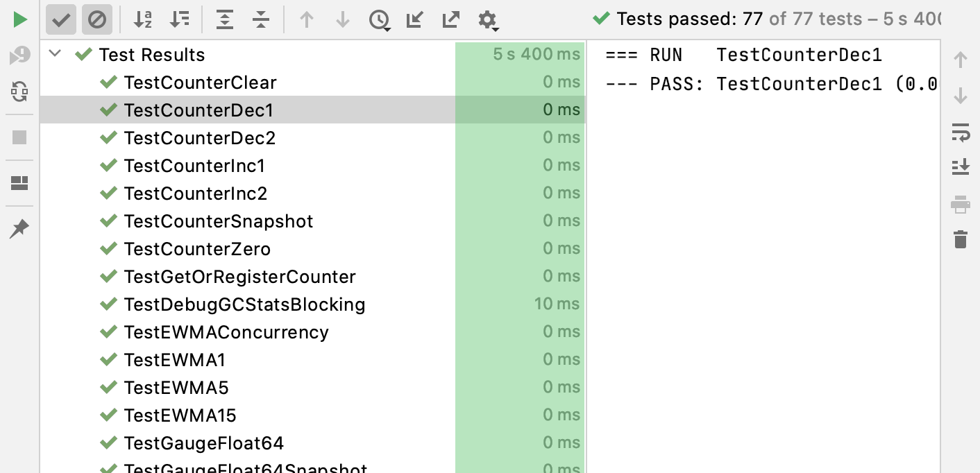Start a new run with the green play button

coord(19,19)
